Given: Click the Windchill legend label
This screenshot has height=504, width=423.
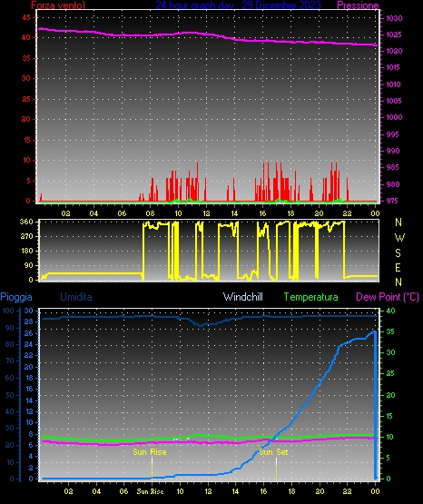Looking at the screenshot, I should point(242,297).
